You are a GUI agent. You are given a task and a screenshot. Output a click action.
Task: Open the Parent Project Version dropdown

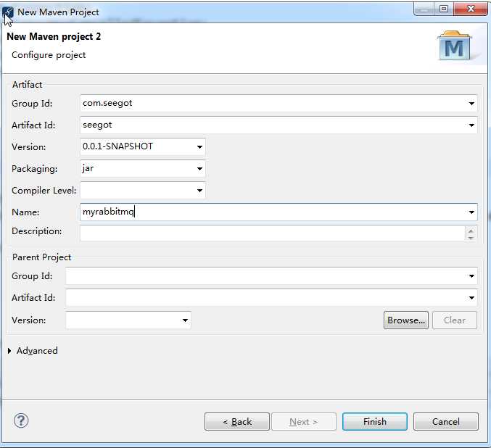tap(185, 320)
